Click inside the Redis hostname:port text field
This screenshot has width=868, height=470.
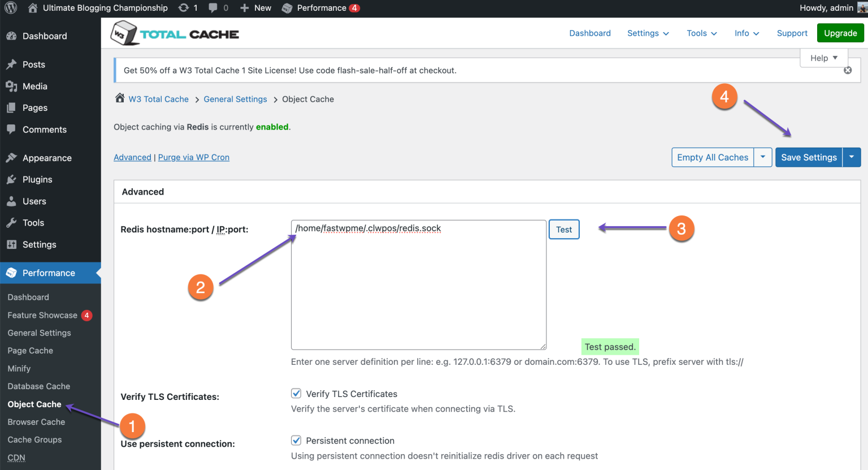point(418,283)
